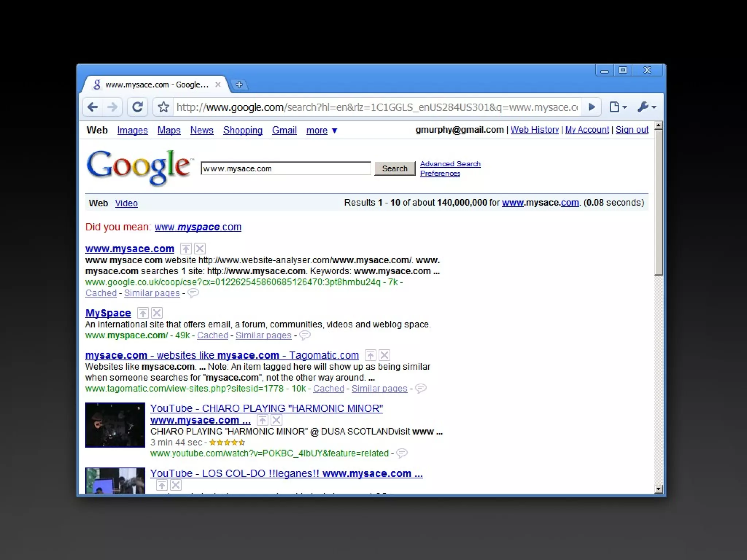The image size is (747, 560).
Task: Promote the www.mysace.com first result
Action: pos(186,249)
